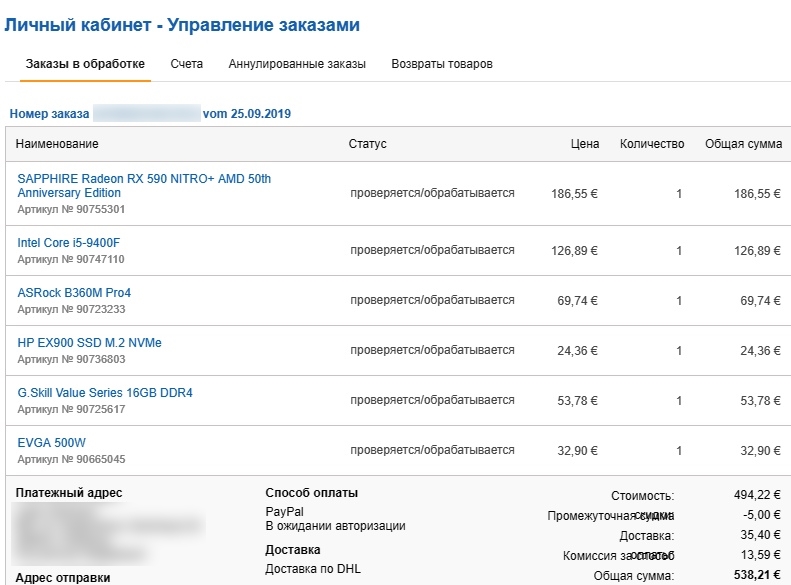Click the 'Личный кабинет - Управление заказами' heading
The image size is (791, 585).
[182, 25]
